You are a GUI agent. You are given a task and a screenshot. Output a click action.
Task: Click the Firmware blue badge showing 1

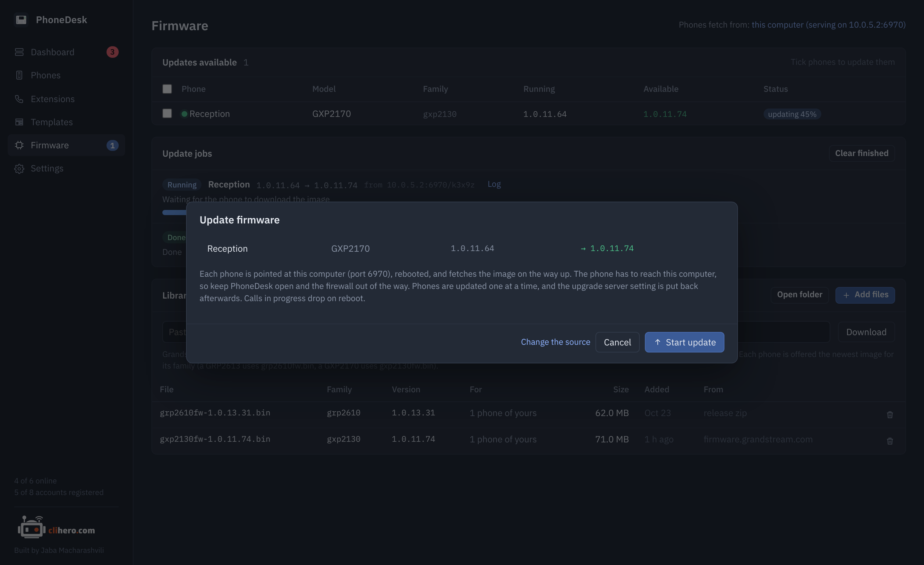pyautogui.click(x=112, y=145)
